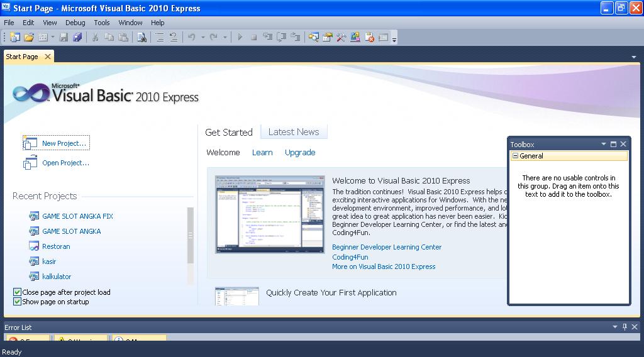Open the toolbar options overflow arrow

click(394, 40)
